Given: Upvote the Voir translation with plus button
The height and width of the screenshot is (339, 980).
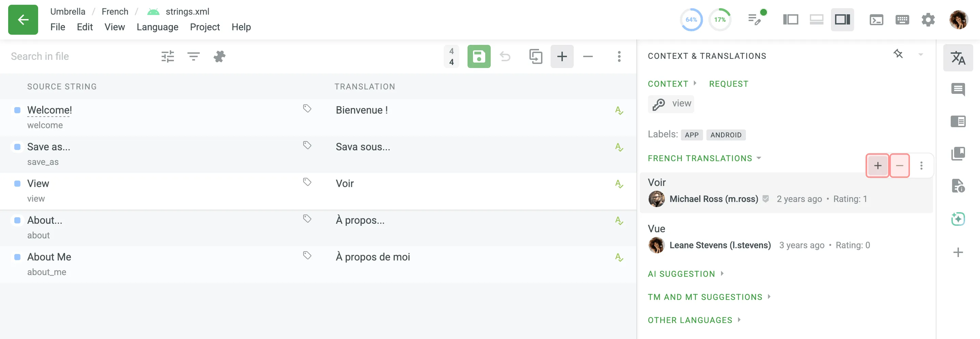Looking at the screenshot, I should [877, 166].
